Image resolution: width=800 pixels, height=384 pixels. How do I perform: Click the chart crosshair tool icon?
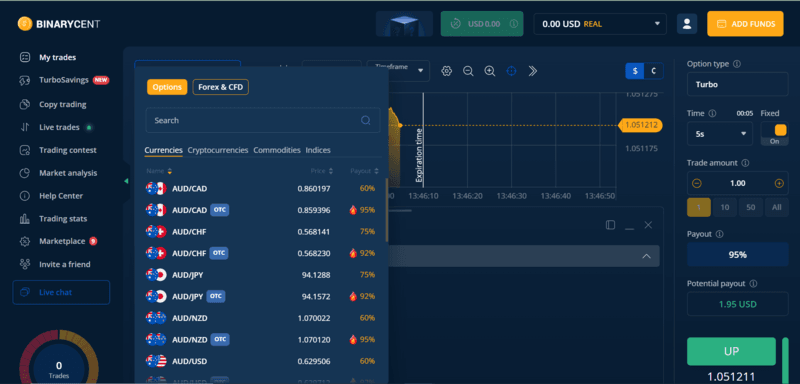[x=511, y=71]
